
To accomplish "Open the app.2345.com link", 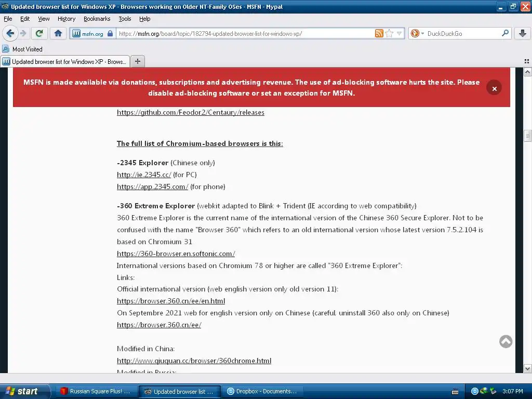I will pyautogui.click(x=152, y=187).
